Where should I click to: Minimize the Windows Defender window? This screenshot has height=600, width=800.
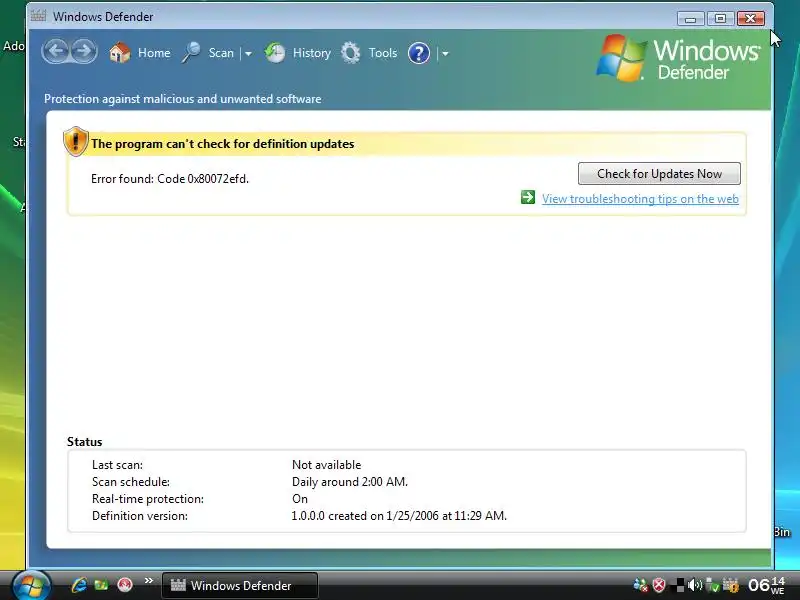coord(691,19)
